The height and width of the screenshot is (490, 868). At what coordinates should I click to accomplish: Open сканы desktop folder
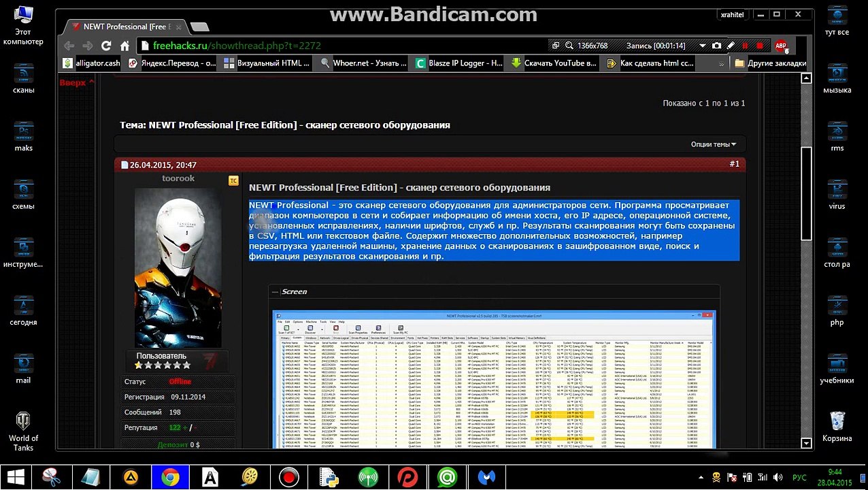[24, 78]
